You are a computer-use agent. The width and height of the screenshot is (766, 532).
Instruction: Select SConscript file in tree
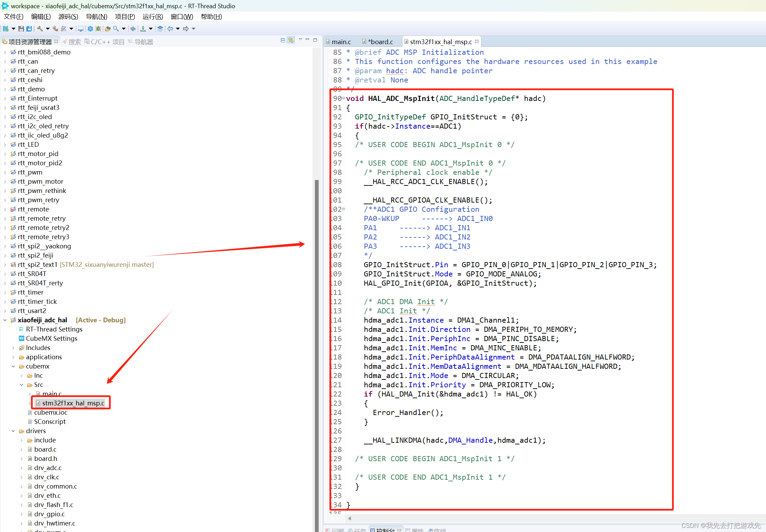point(47,421)
